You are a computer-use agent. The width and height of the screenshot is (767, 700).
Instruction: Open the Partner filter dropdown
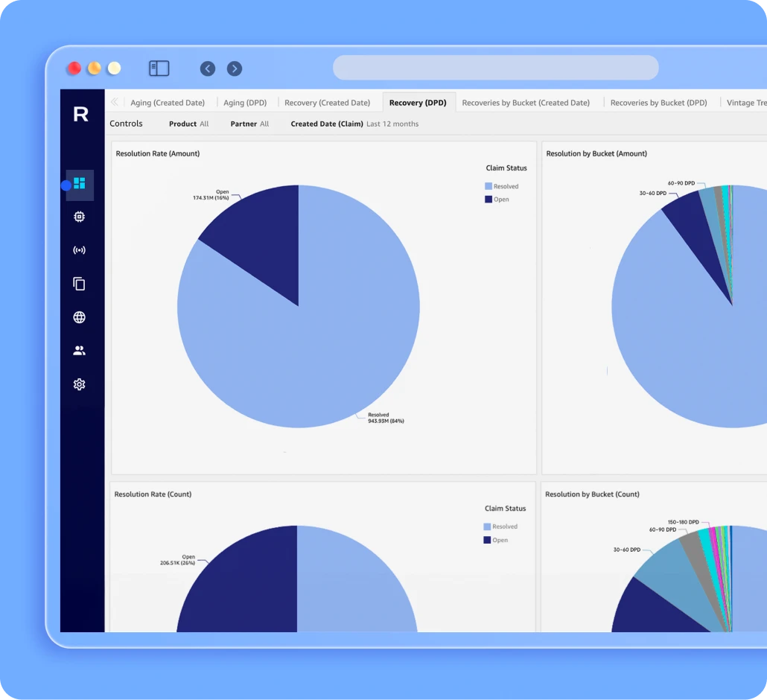pos(249,124)
